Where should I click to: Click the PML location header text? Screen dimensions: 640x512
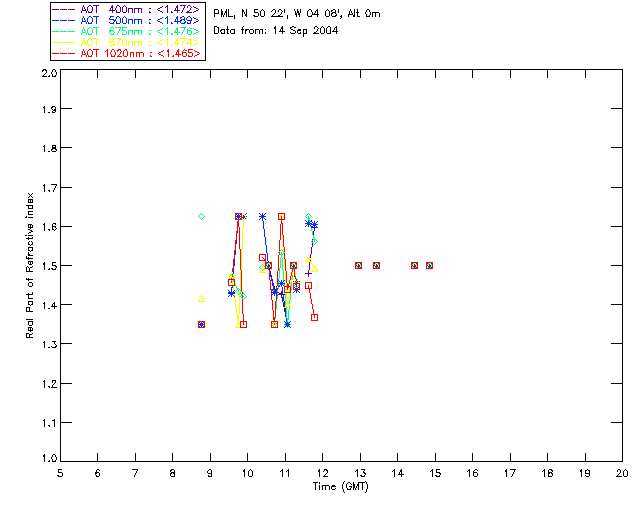tap(297, 13)
